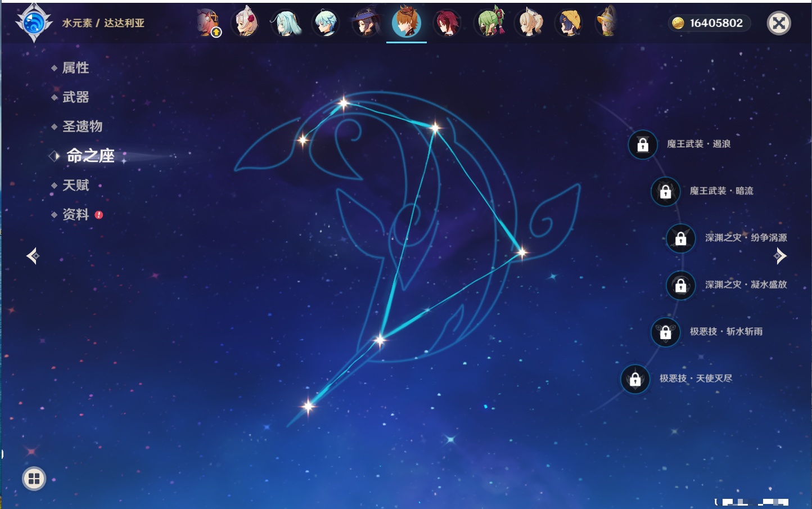This screenshot has width=812, height=509.
Task: Select the short light-blue haired character avatar
Action: [x=326, y=23]
